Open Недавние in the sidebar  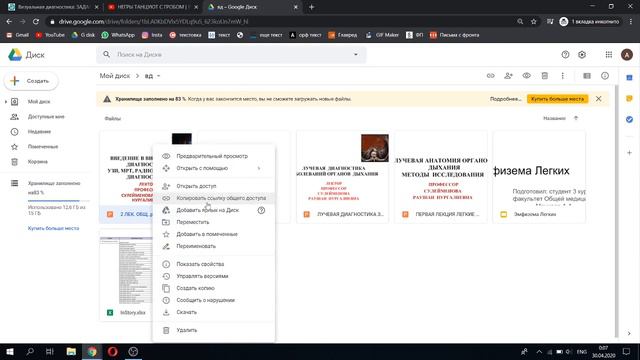pyautogui.click(x=39, y=132)
